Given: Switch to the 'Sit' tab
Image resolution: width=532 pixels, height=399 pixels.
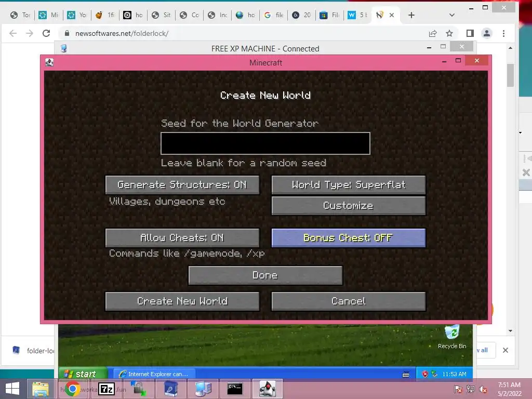Looking at the screenshot, I should [x=162, y=15].
